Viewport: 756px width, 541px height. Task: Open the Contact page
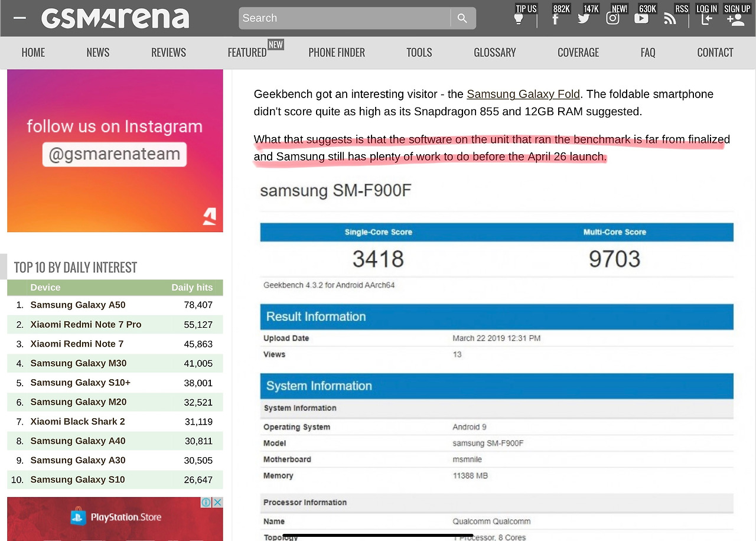pyautogui.click(x=715, y=53)
